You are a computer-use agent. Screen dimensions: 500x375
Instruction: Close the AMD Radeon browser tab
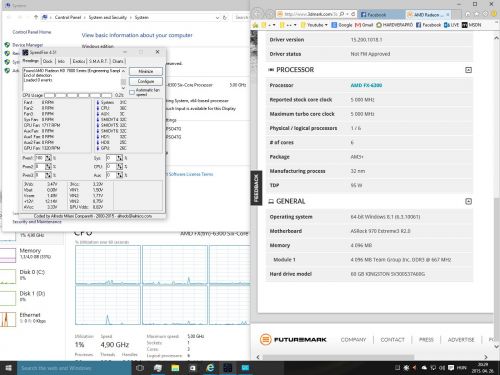448,14
